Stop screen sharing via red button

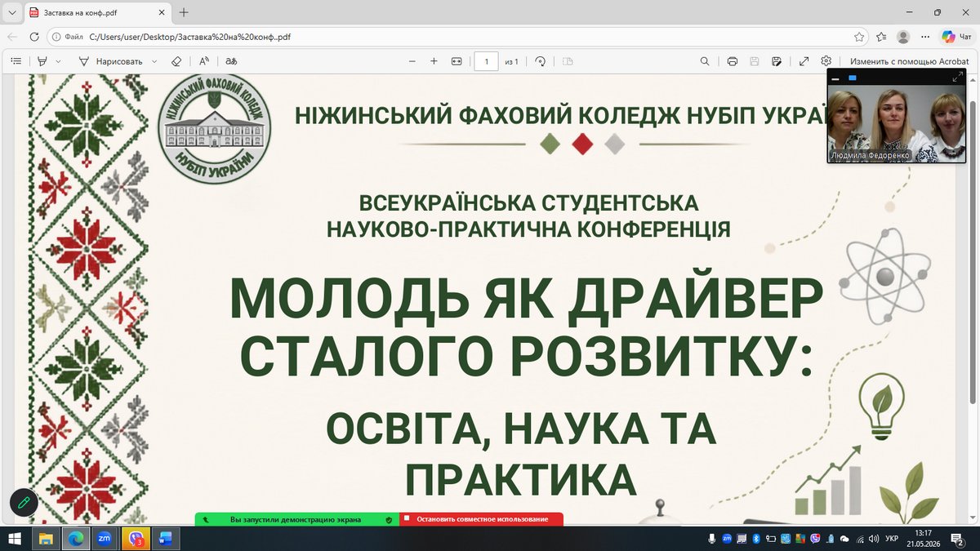click(x=481, y=519)
